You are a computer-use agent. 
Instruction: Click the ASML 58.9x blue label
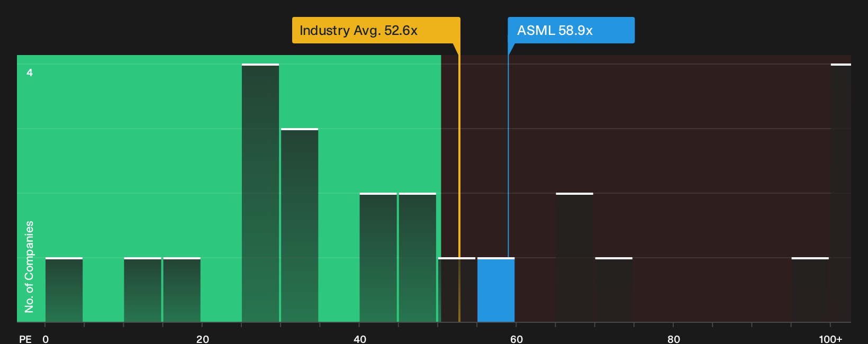coord(571,30)
